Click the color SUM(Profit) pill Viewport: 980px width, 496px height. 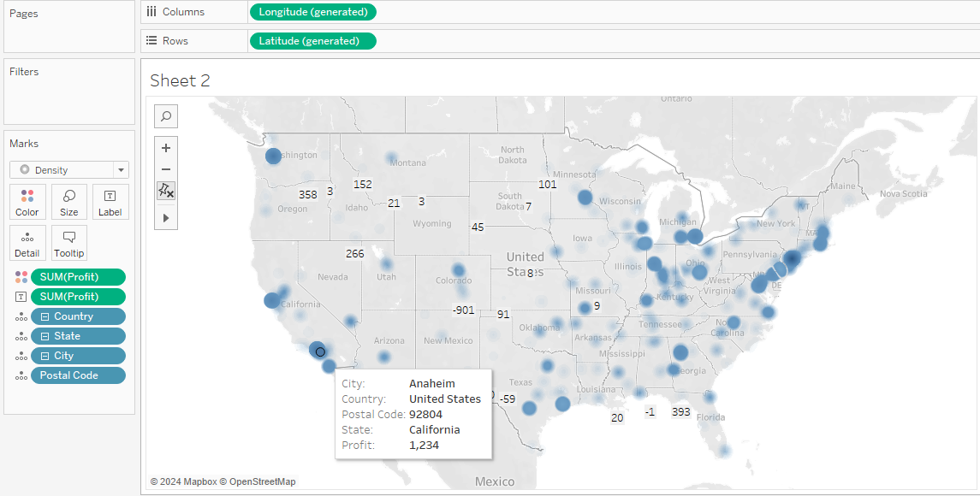pyautogui.click(x=77, y=277)
